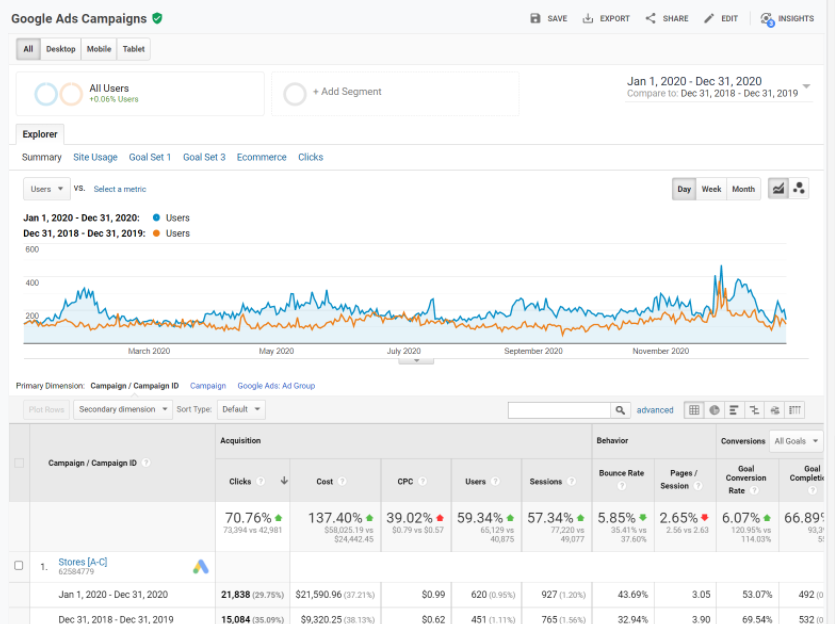This screenshot has width=835, height=624.
Task: Click help icon under Bounce Rate header
Action: tap(621, 486)
